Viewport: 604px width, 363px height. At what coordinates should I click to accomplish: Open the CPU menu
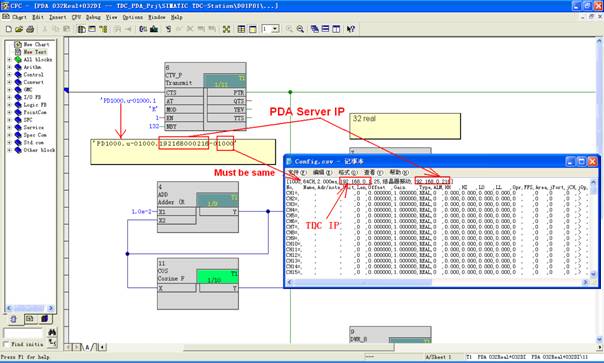[76, 17]
